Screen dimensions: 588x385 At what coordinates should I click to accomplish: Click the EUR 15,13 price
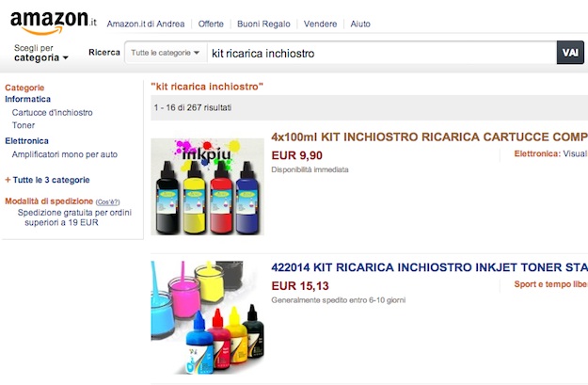click(300, 286)
